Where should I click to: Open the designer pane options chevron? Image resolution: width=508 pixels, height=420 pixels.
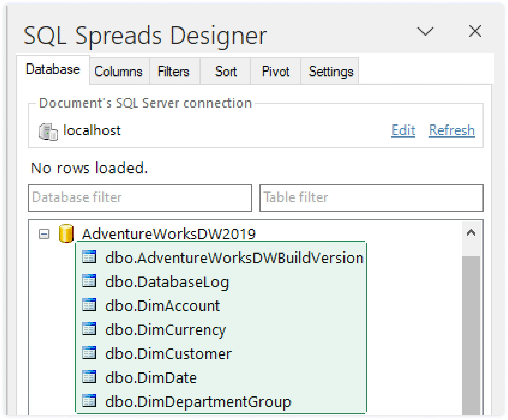pyautogui.click(x=425, y=31)
